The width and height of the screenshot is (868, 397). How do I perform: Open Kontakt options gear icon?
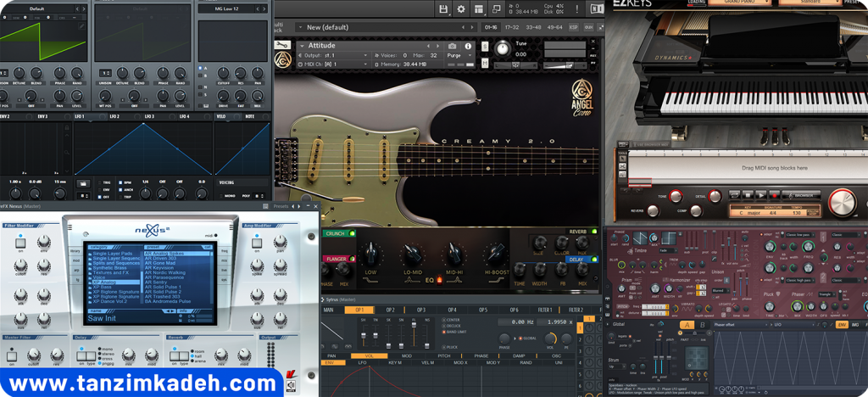tap(460, 8)
